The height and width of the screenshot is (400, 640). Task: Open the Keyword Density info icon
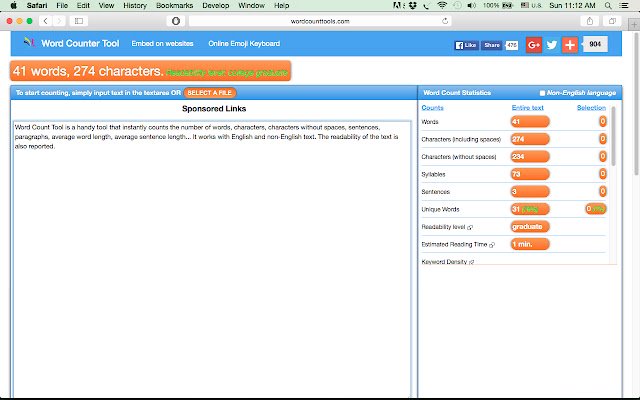471,262
